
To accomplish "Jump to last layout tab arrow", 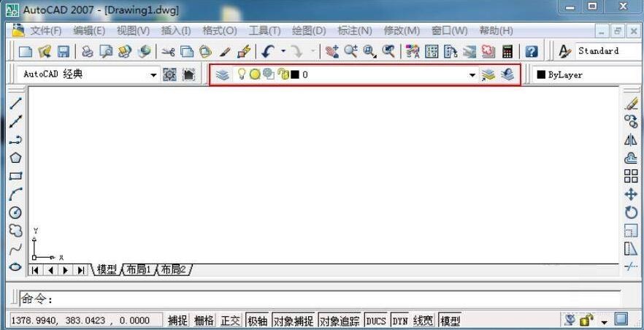I will point(81,270).
